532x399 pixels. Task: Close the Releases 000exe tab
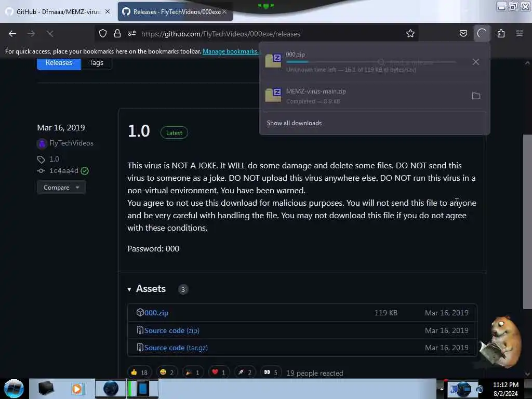224,12
